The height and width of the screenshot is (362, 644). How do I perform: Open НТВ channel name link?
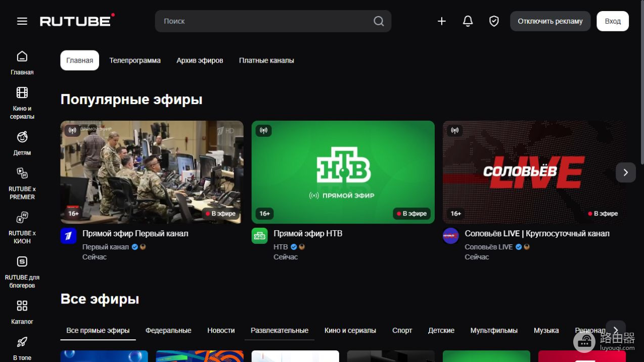[x=281, y=247]
